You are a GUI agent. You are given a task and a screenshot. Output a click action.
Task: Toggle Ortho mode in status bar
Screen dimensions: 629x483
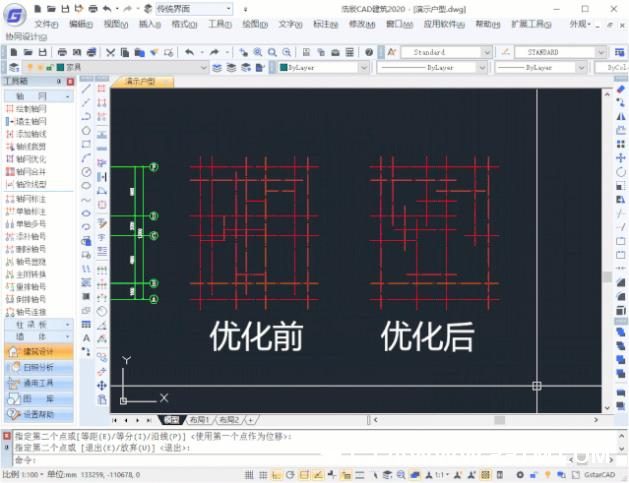(x=276, y=475)
